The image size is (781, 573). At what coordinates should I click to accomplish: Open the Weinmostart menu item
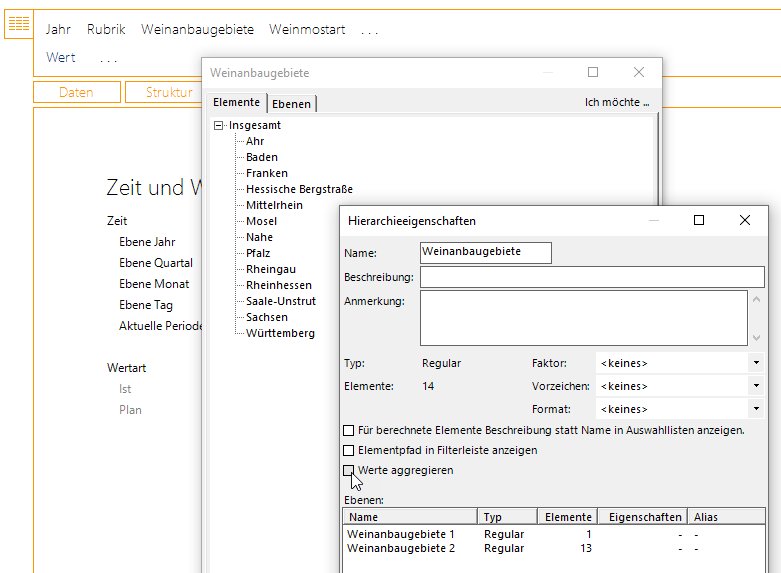pos(307,30)
